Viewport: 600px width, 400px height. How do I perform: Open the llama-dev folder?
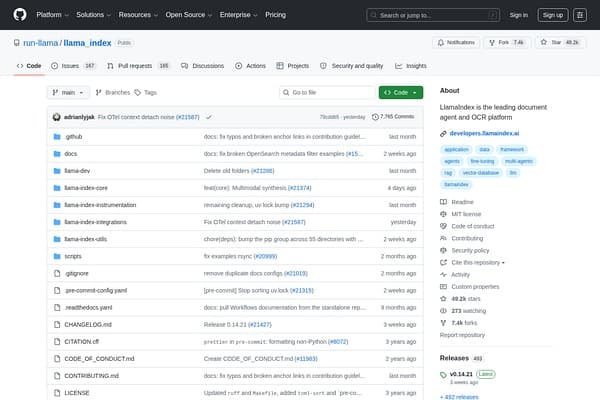[x=77, y=171]
